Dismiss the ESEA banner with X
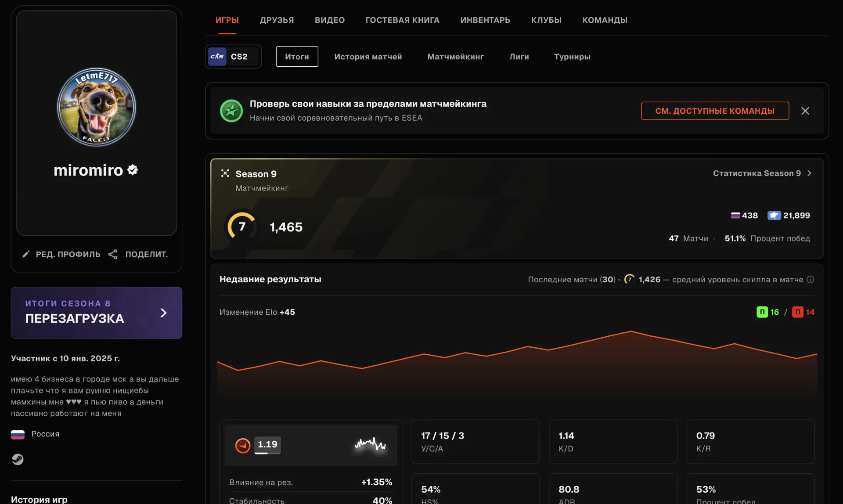This screenshot has width=843, height=504. [x=805, y=111]
